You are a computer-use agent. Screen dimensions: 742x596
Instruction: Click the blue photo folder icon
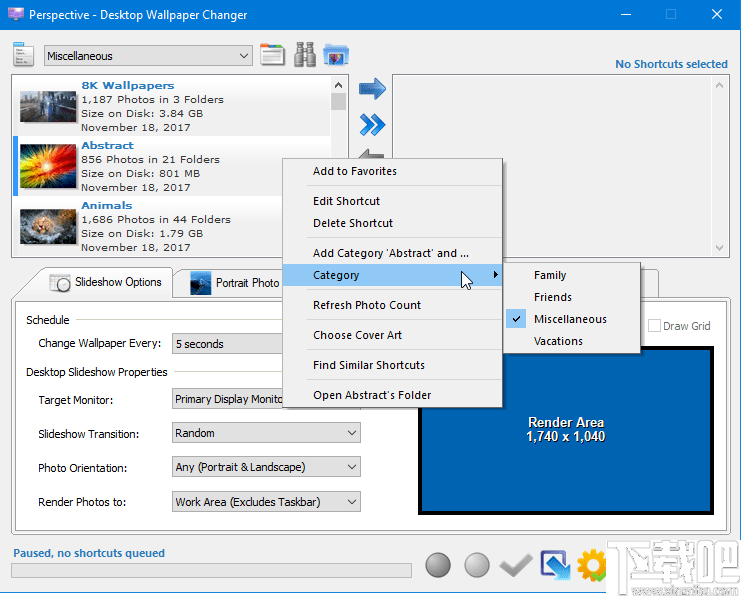click(x=336, y=55)
